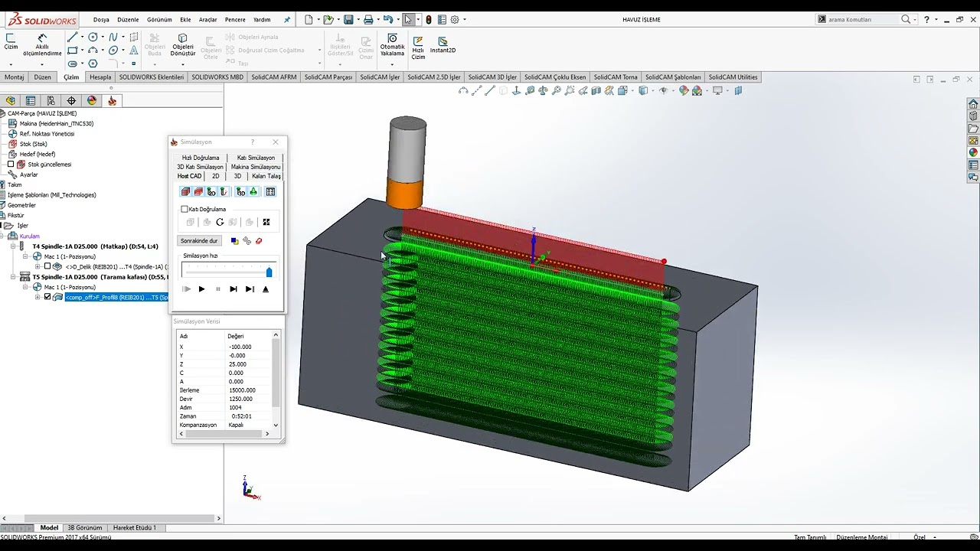Click the show data table icon in Simülasyon
This screenshot has width=980, height=551.
click(x=270, y=192)
